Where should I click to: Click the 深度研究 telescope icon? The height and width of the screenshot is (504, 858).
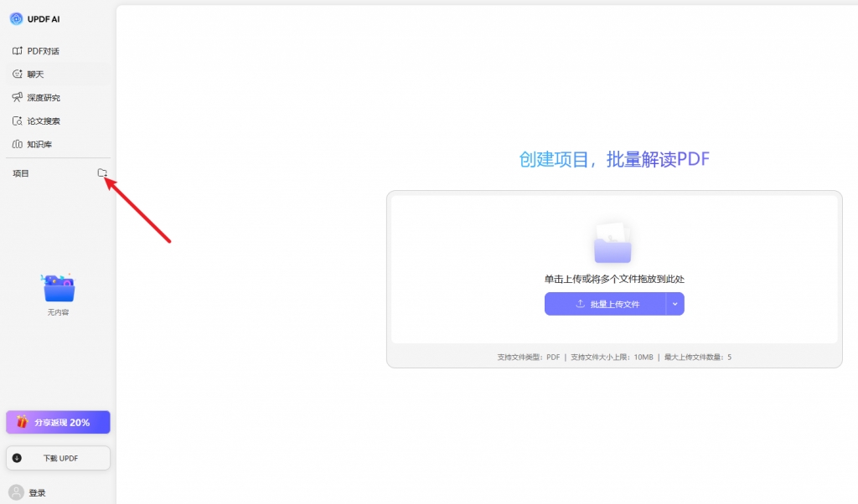[18, 98]
